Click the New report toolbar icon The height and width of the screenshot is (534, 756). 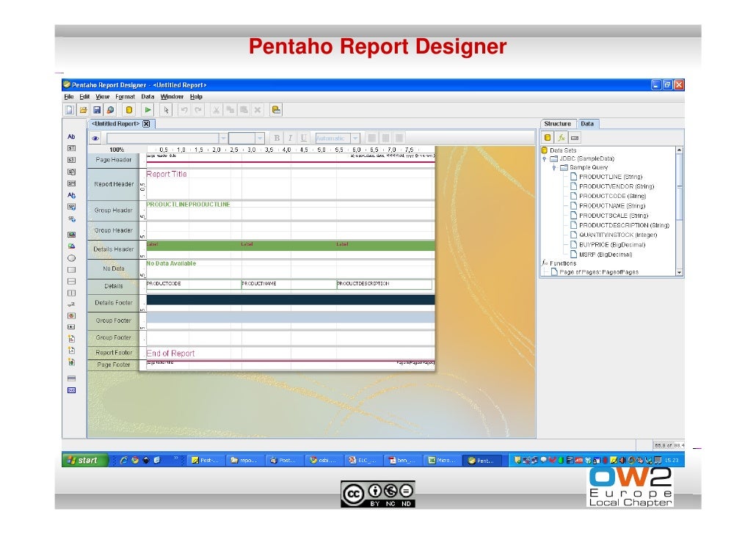point(70,110)
